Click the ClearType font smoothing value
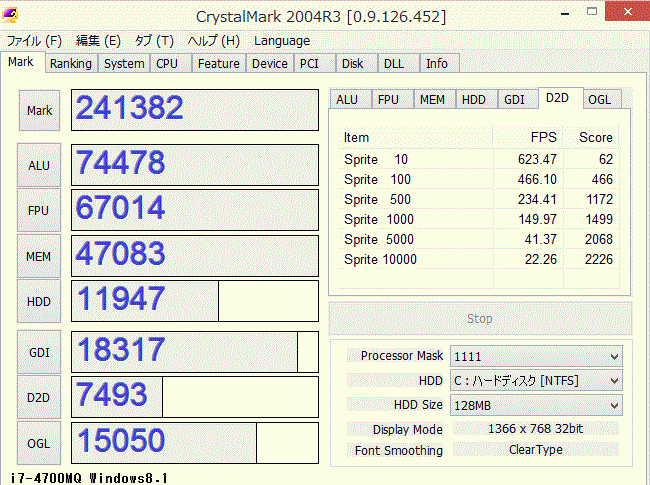This screenshot has width=650, height=485. [x=536, y=449]
